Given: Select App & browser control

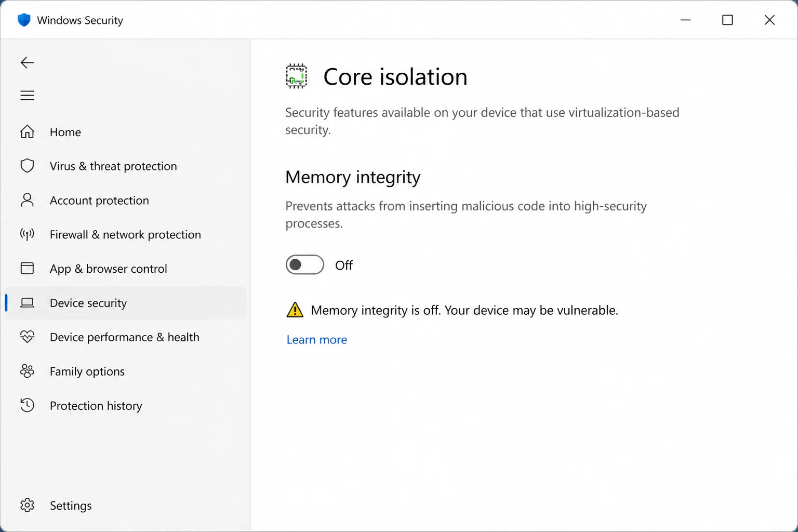Looking at the screenshot, I should pyautogui.click(x=125, y=269).
